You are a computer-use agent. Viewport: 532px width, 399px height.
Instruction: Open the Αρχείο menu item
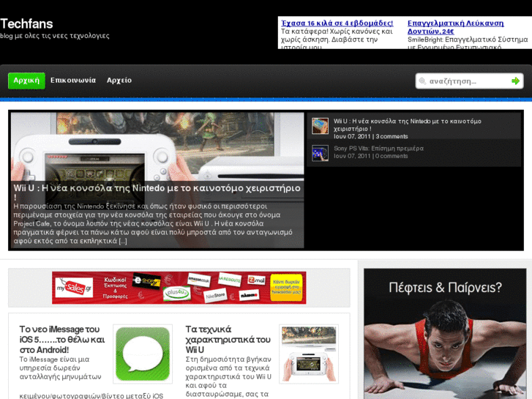pos(119,81)
